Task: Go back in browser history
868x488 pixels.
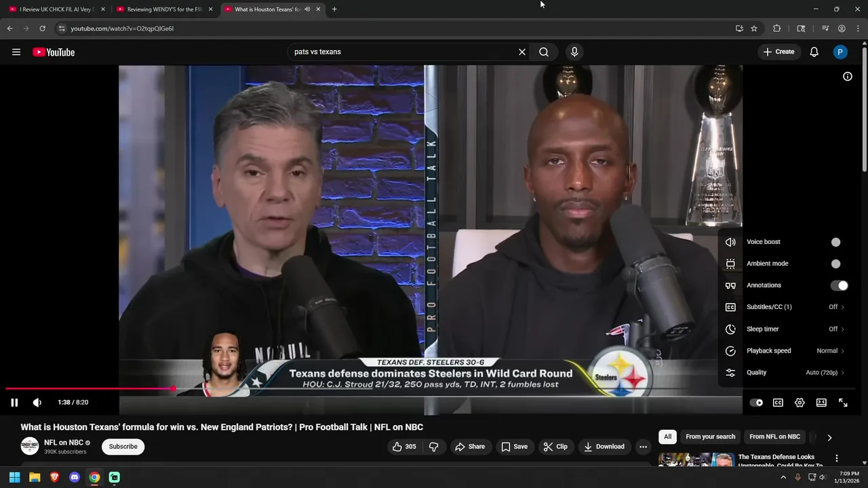Action: pos(9,28)
